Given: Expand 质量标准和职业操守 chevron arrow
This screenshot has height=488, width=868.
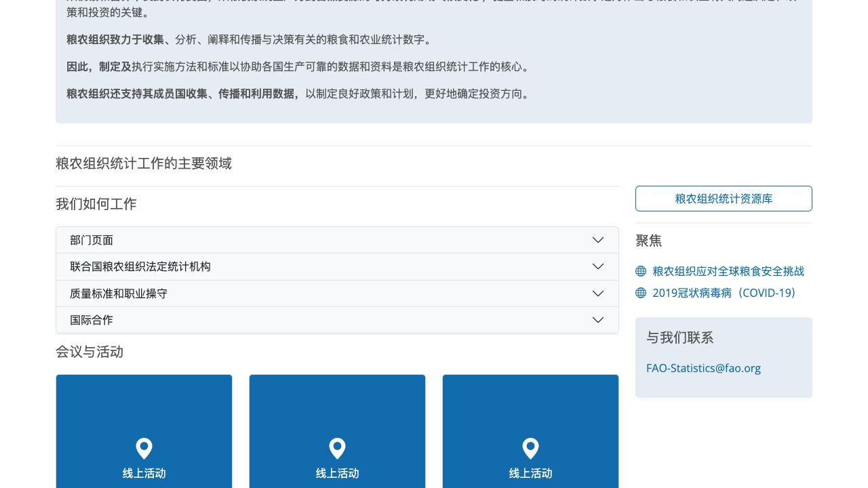Looking at the screenshot, I should (597, 293).
